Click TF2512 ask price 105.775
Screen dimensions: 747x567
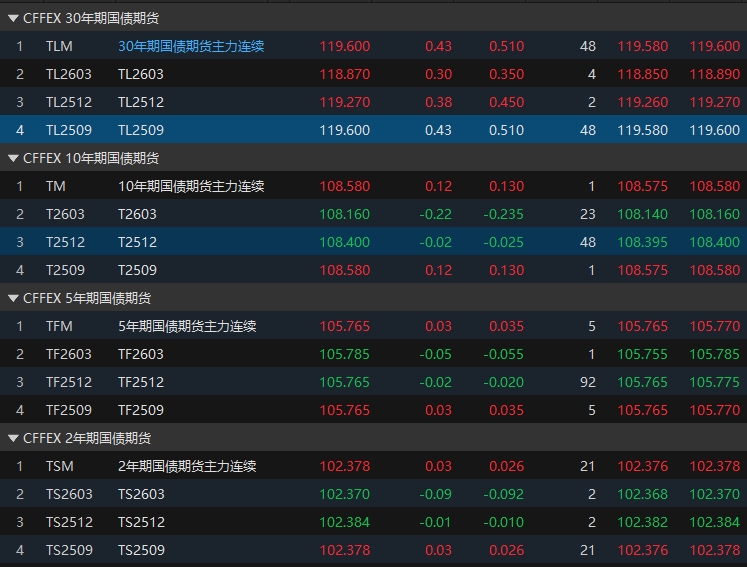click(715, 382)
